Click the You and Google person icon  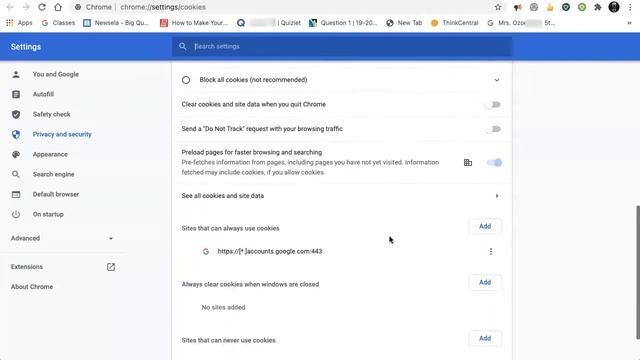pos(16,74)
